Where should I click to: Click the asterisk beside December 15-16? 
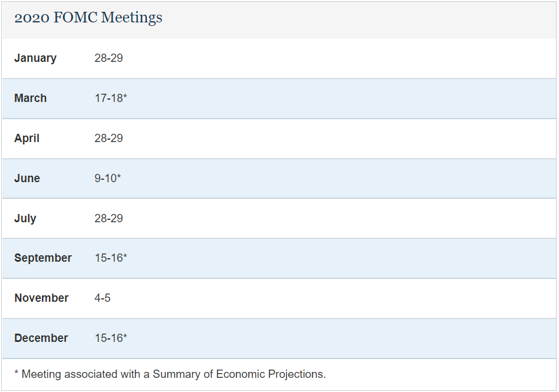coord(125,337)
